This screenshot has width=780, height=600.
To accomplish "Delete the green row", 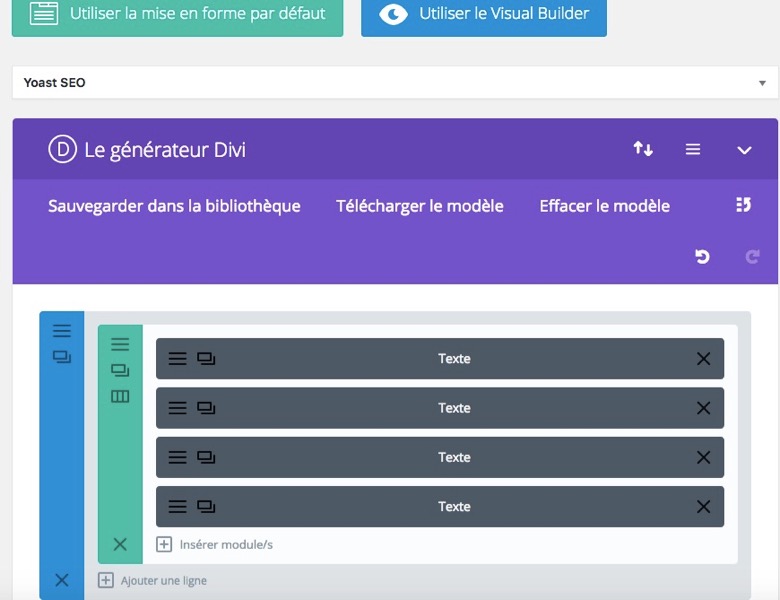I will (120, 544).
